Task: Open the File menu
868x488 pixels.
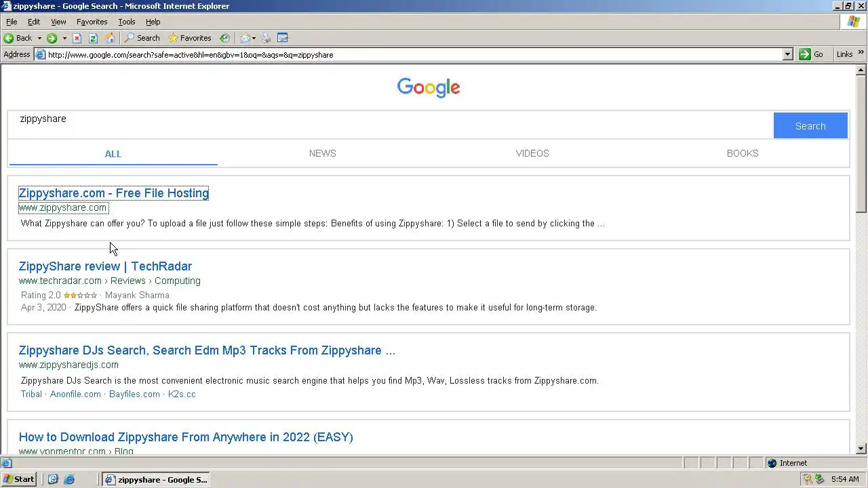Action: [12, 22]
